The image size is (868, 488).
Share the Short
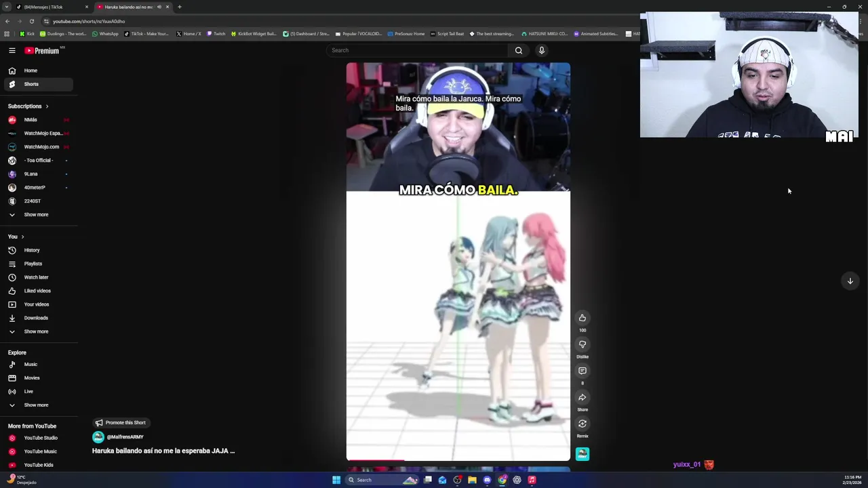coord(583,397)
